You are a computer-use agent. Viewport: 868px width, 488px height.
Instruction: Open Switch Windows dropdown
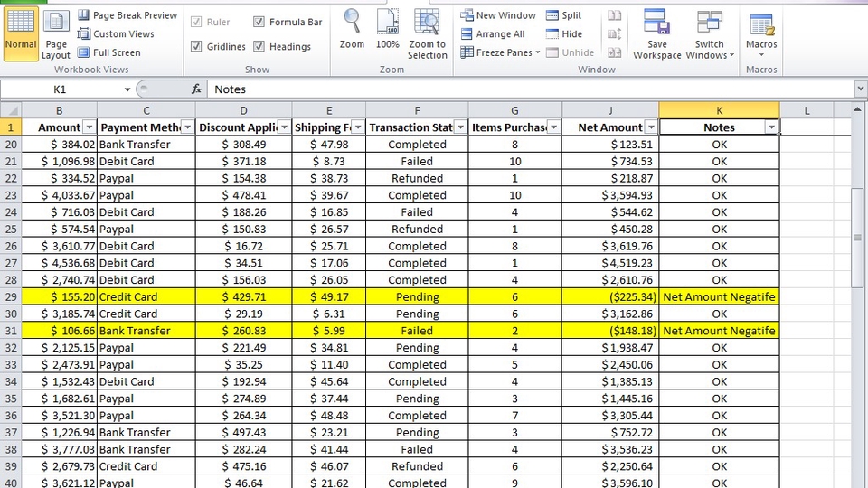click(x=710, y=34)
